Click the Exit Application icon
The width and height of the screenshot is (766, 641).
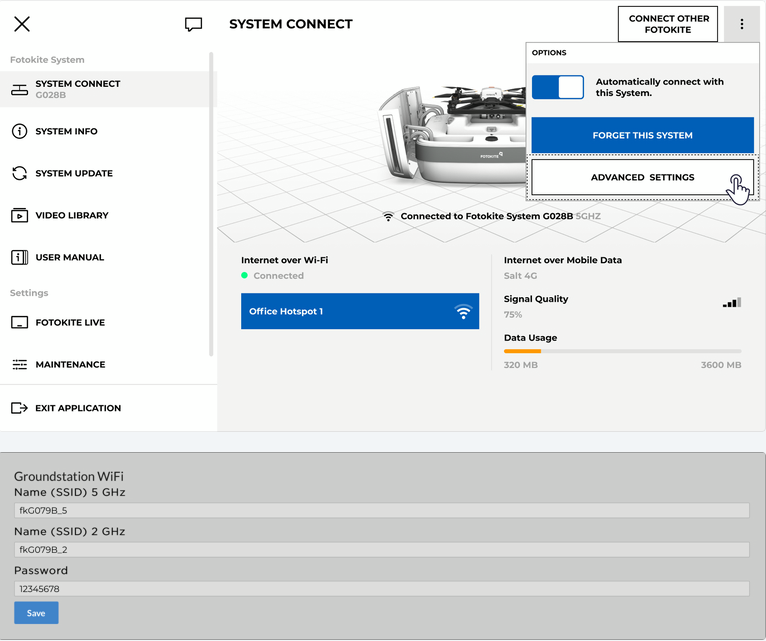(x=19, y=408)
